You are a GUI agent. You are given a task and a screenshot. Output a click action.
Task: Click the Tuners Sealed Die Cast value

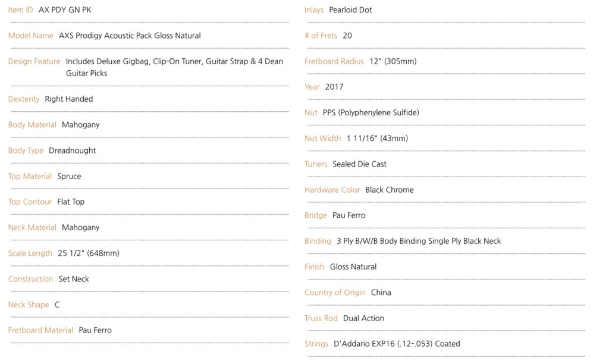tap(359, 164)
